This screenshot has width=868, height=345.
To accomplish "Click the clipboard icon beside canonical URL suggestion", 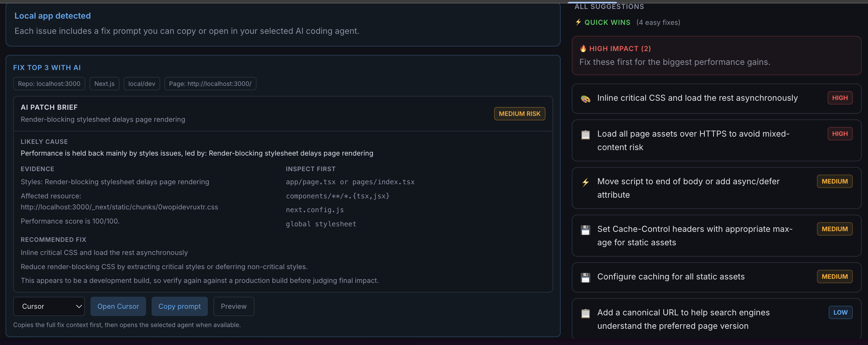I will [x=586, y=313].
